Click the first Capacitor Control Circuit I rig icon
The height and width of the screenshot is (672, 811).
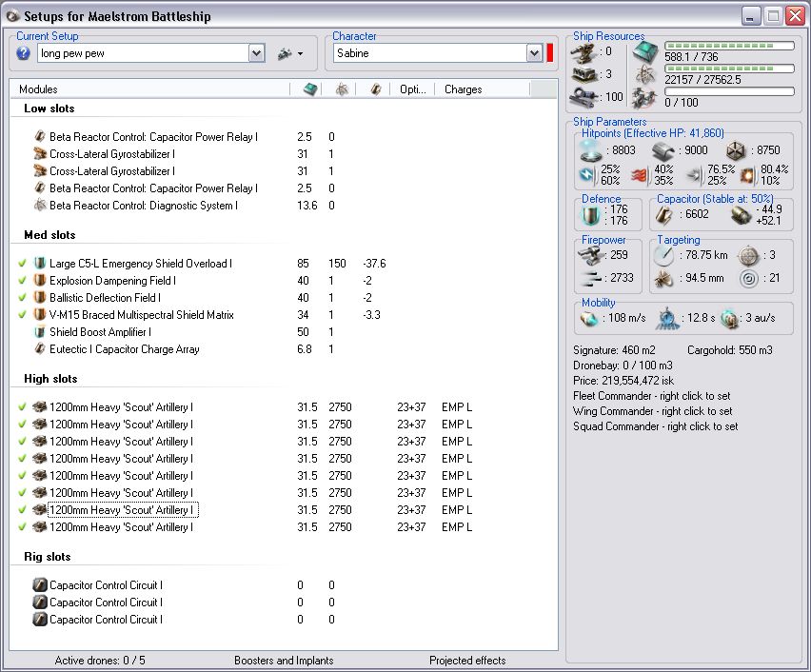(40, 585)
